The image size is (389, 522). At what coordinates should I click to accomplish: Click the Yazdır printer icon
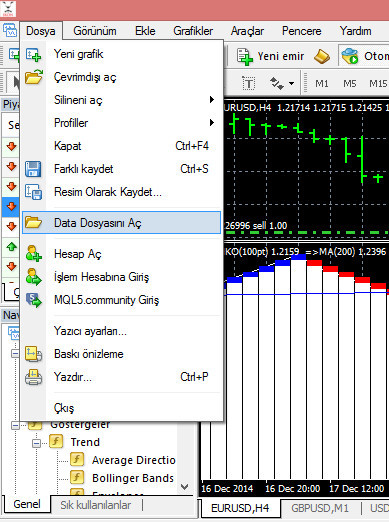pyautogui.click(x=33, y=377)
